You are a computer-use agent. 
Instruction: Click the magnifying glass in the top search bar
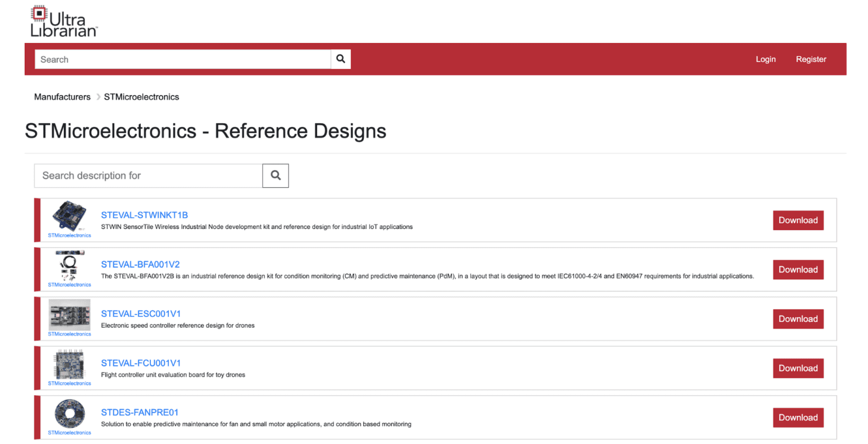click(x=340, y=59)
